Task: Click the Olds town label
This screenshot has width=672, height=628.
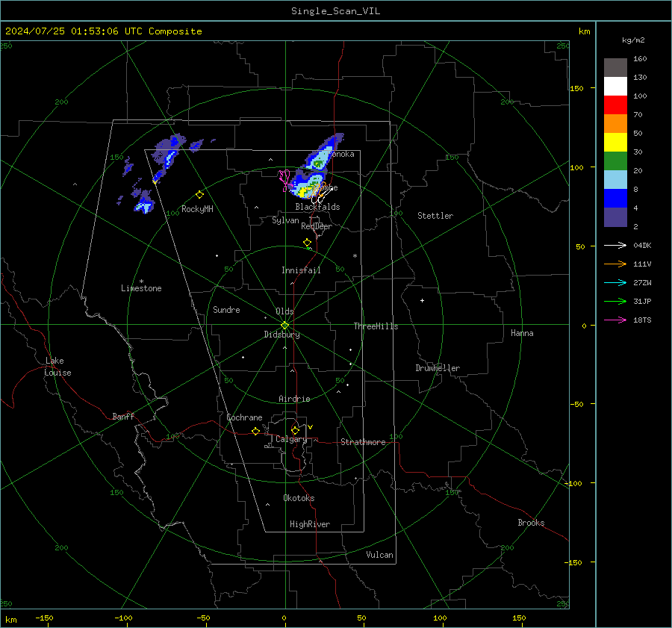Action: [x=284, y=311]
